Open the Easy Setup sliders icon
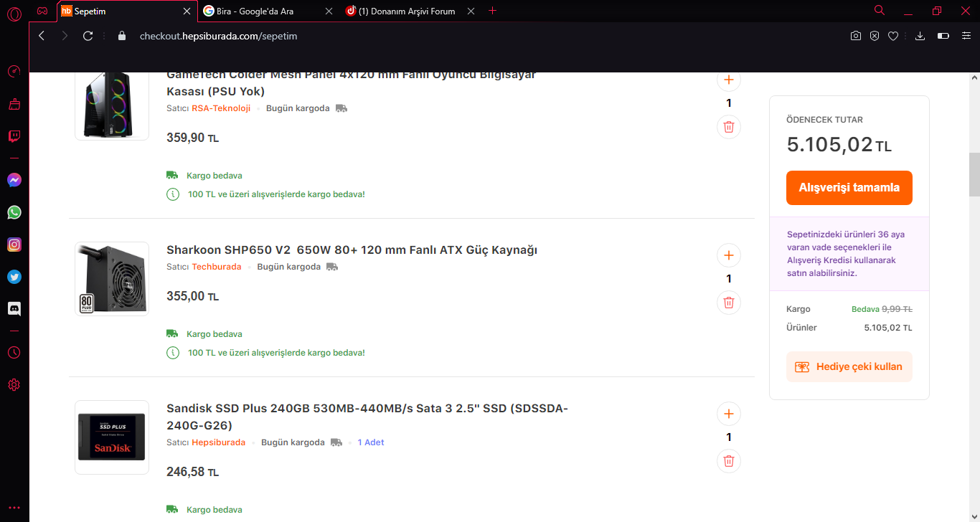The width and height of the screenshot is (980, 522). pyautogui.click(x=966, y=36)
